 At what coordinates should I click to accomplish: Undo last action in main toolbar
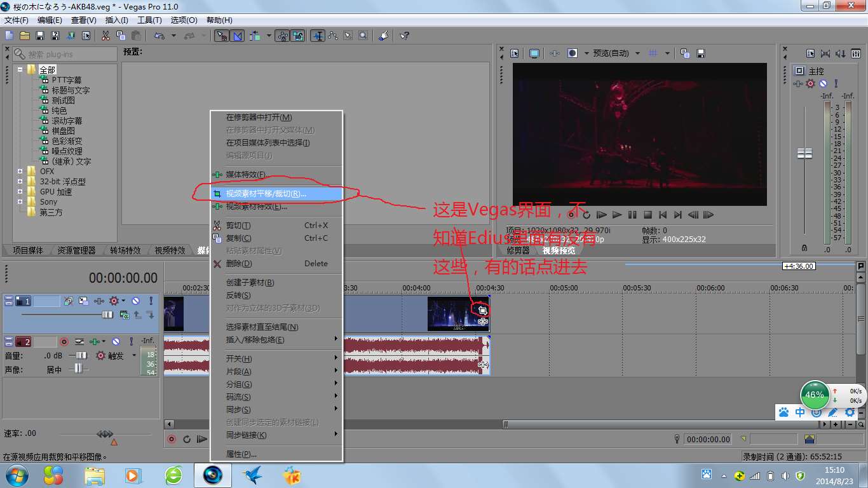(159, 36)
